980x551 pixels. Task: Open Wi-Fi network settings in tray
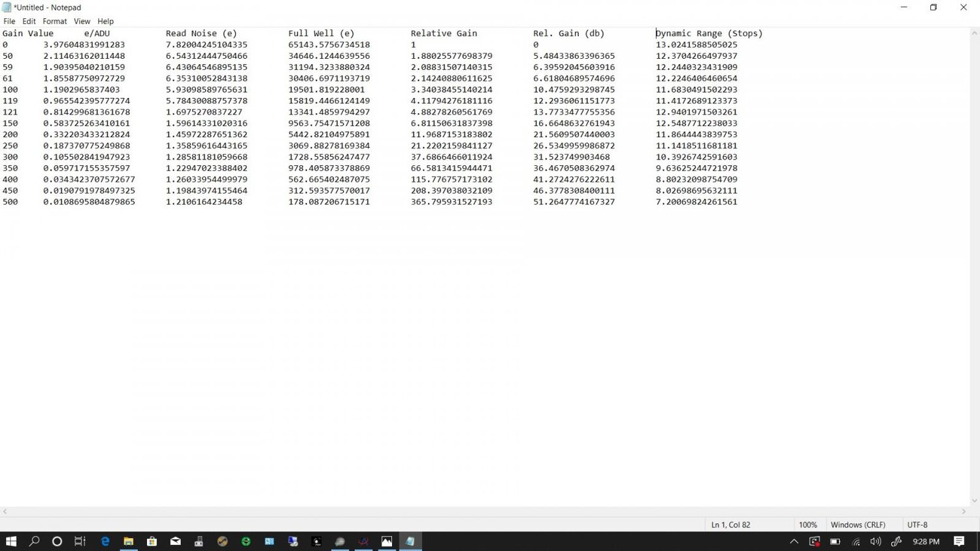(856, 541)
